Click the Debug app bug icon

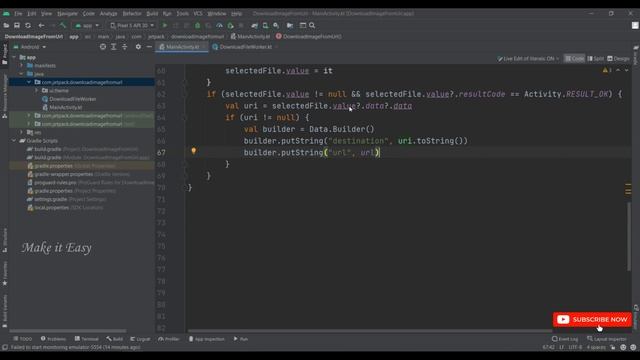198,25
